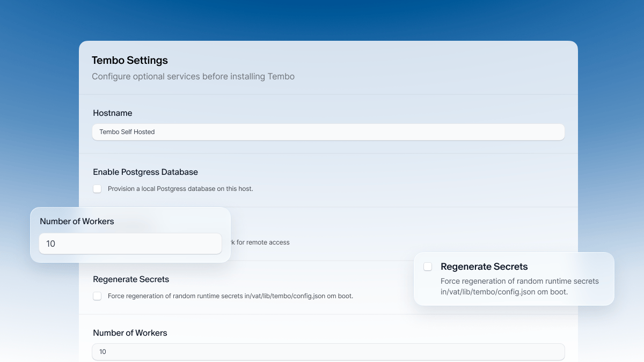Viewport: 644px width, 362px height.
Task: Click the bottom 'Number of Workers' label in main panel
Action: tap(130, 333)
